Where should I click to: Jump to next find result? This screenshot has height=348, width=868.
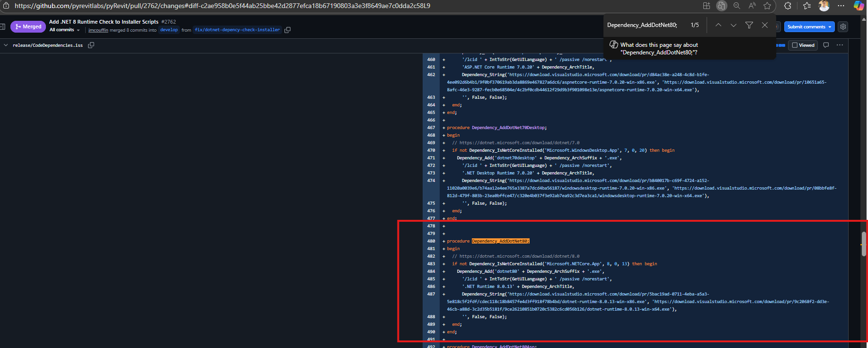coord(734,25)
